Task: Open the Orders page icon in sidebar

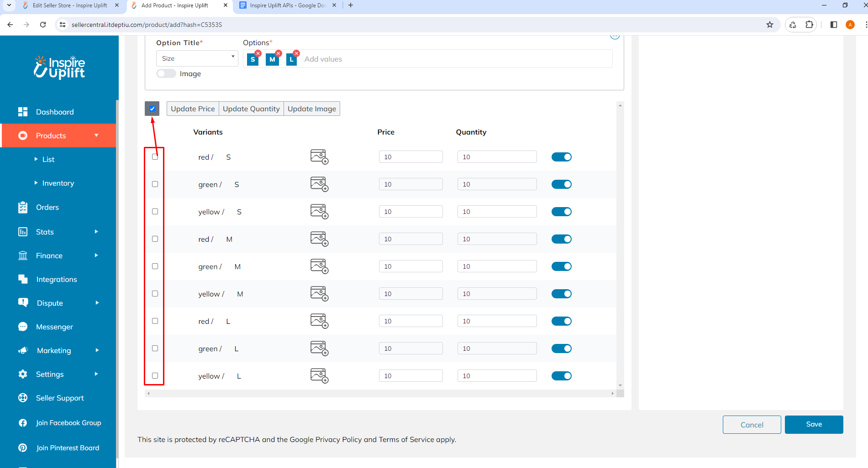Action: click(x=23, y=207)
